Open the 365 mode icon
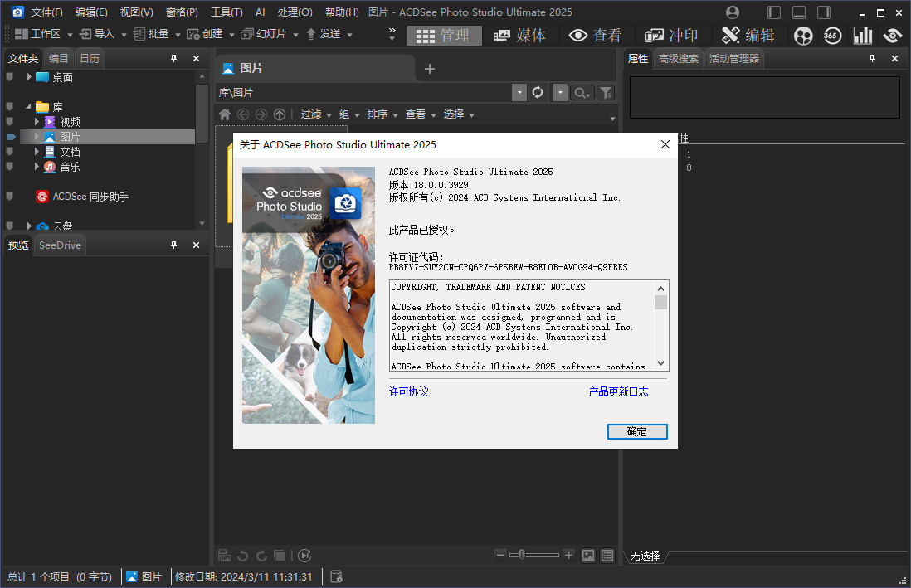 (833, 35)
